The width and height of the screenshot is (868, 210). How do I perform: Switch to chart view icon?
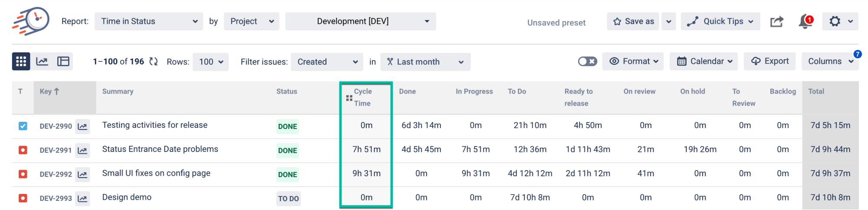(42, 61)
